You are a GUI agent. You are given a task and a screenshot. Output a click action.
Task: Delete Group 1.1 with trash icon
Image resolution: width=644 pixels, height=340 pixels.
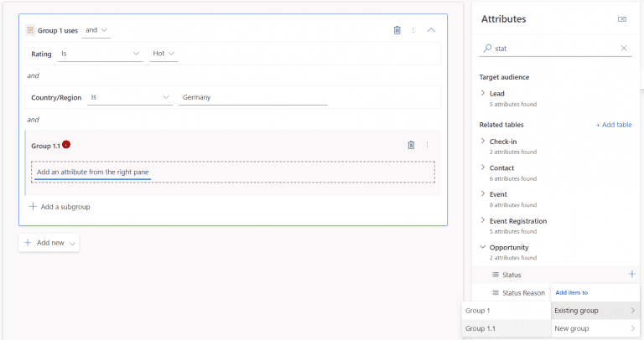click(x=411, y=145)
